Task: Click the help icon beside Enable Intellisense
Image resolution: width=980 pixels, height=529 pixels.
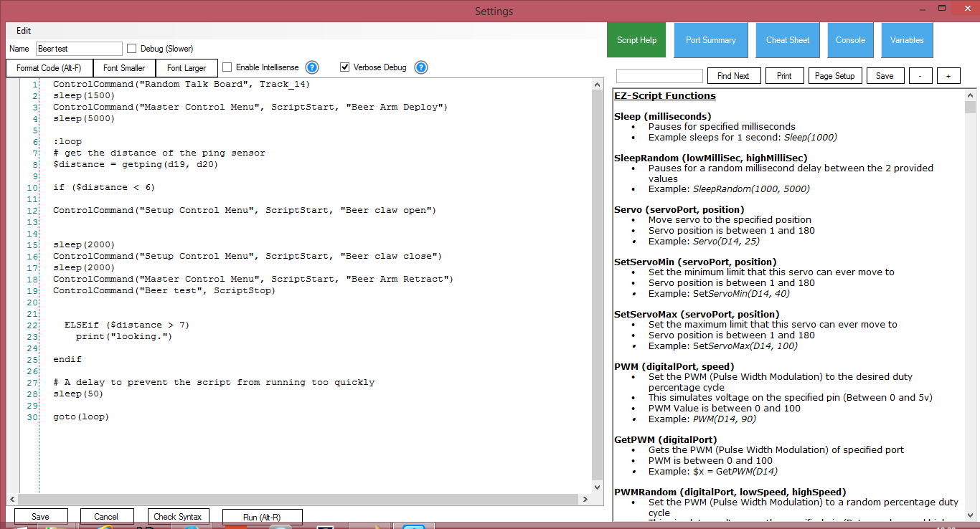Action: click(x=311, y=67)
